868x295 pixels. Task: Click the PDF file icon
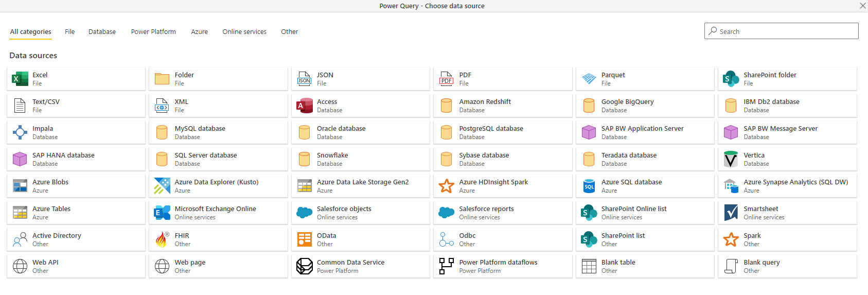coord(447,79)
